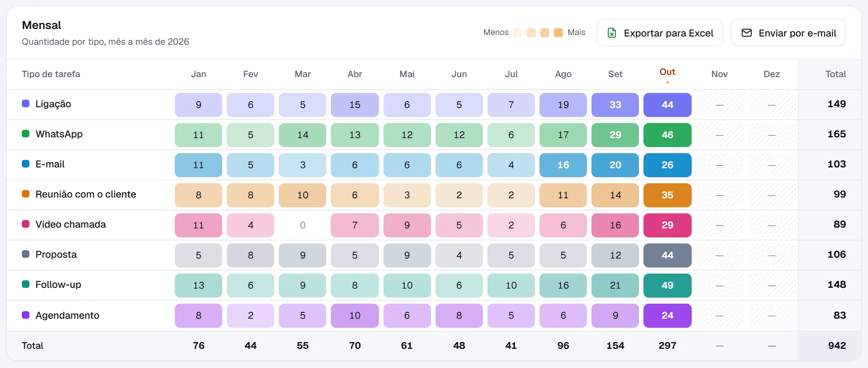Click Agendamento October cell showing 24

[x=667, y=315]
